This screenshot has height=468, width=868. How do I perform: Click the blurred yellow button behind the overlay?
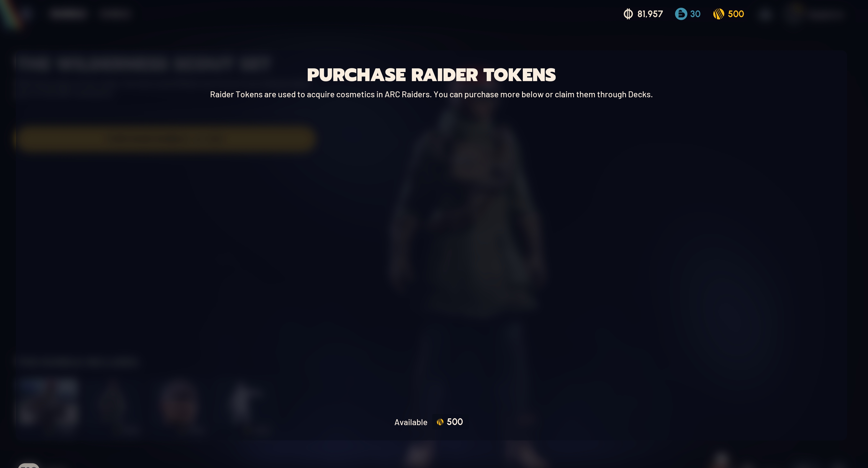[x=165, y=138]
